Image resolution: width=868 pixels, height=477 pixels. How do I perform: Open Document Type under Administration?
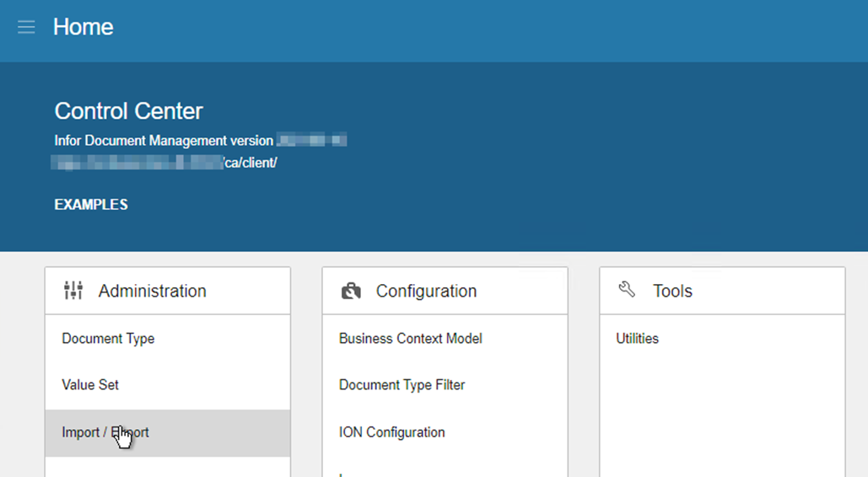(108, 339)
